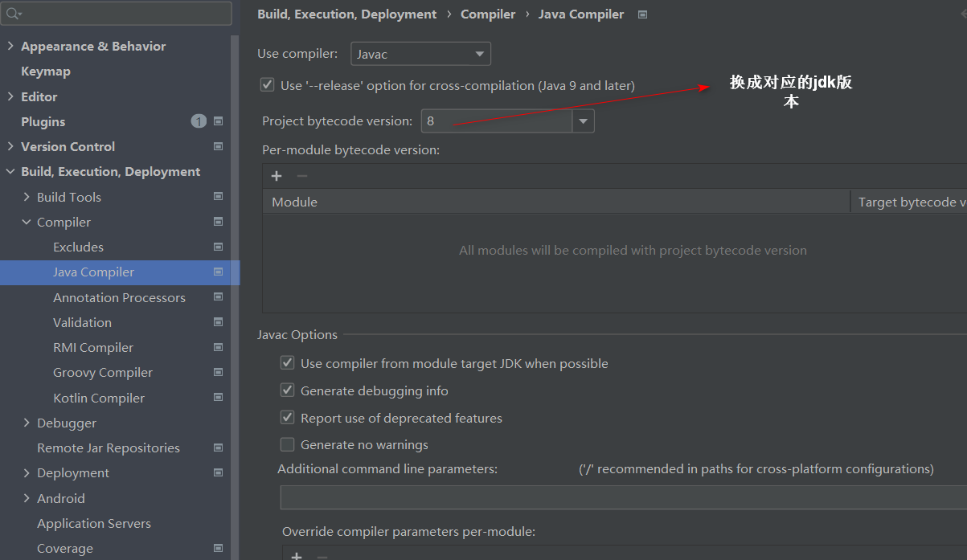Click the Compiler breadcrumb link

[x=488, y=14]
